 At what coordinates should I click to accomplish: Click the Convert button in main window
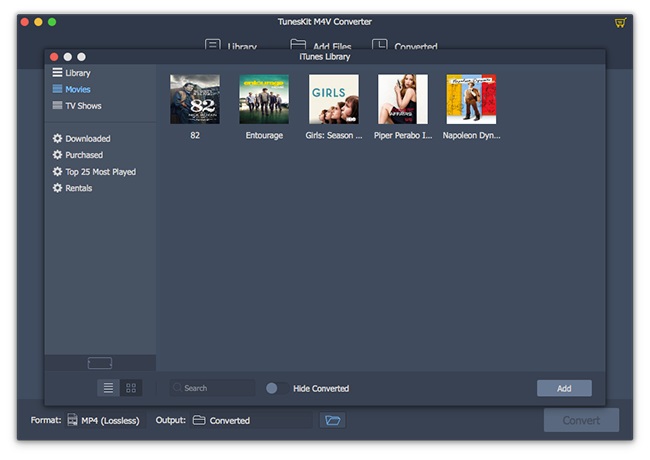click(x=581, y=420)
